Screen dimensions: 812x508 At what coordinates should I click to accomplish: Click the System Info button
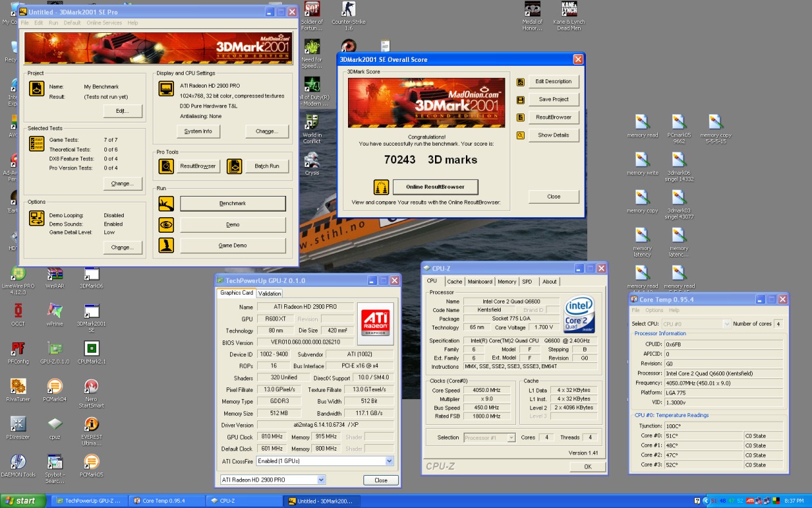(198, 131)
